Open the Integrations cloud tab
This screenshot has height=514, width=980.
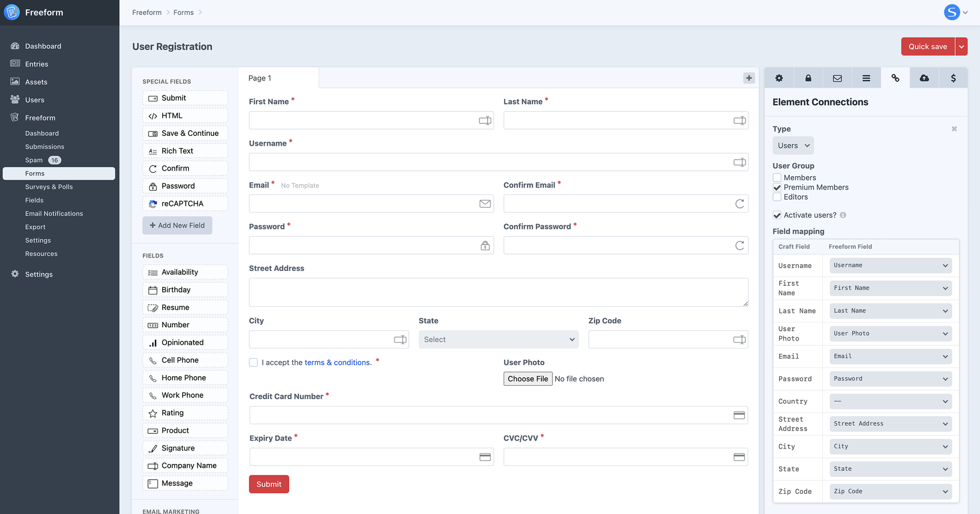tap(924, 77)
